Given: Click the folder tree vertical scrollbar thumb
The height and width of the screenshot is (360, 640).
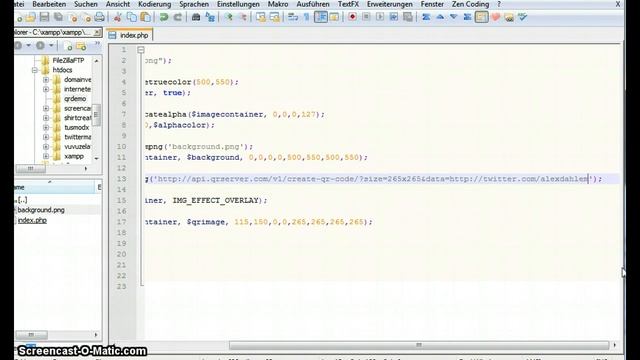Looking at the screenshot, I should click(x=96, y=115).
